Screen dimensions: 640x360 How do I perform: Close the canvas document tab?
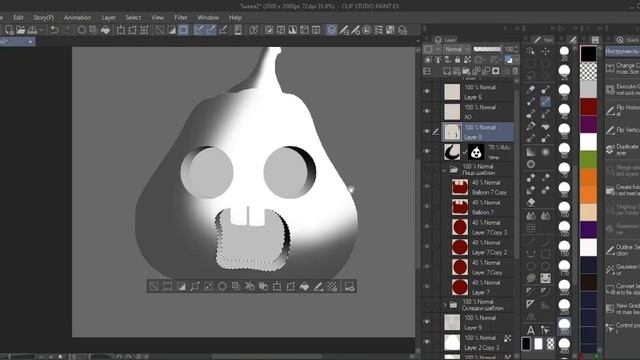point(30,42)
